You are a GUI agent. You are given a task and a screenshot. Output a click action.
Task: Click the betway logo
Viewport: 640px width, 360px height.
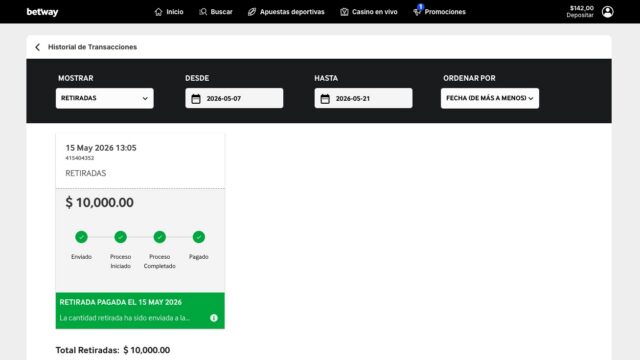42,12
